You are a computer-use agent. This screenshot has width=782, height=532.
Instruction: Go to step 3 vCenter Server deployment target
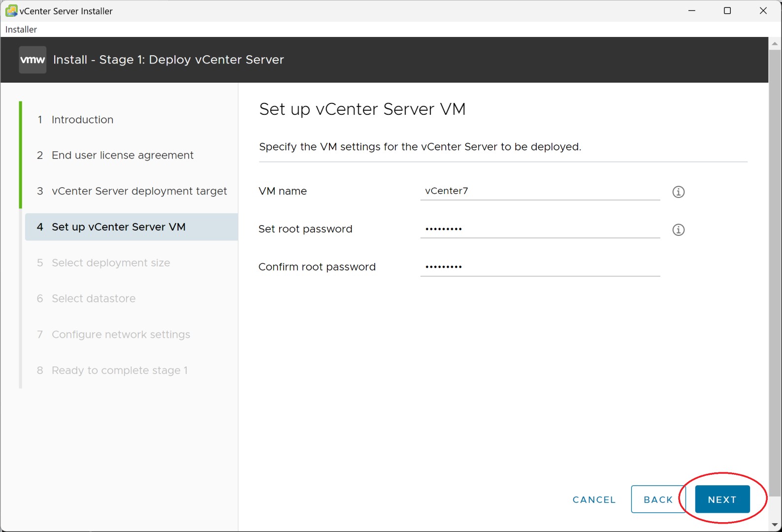click(132, 191)
